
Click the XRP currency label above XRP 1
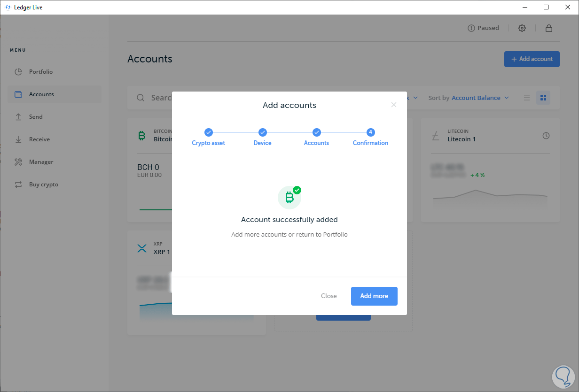pos(157,245)
